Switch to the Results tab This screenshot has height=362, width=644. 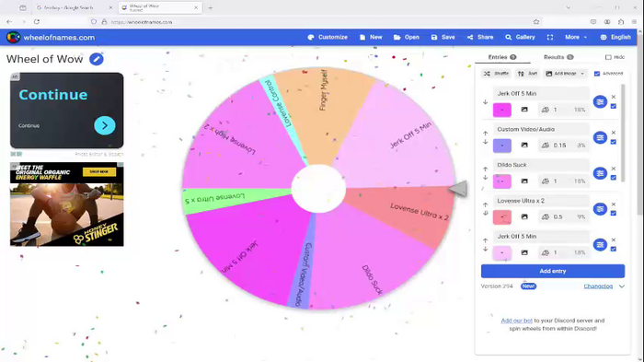(x=558, y=57)
